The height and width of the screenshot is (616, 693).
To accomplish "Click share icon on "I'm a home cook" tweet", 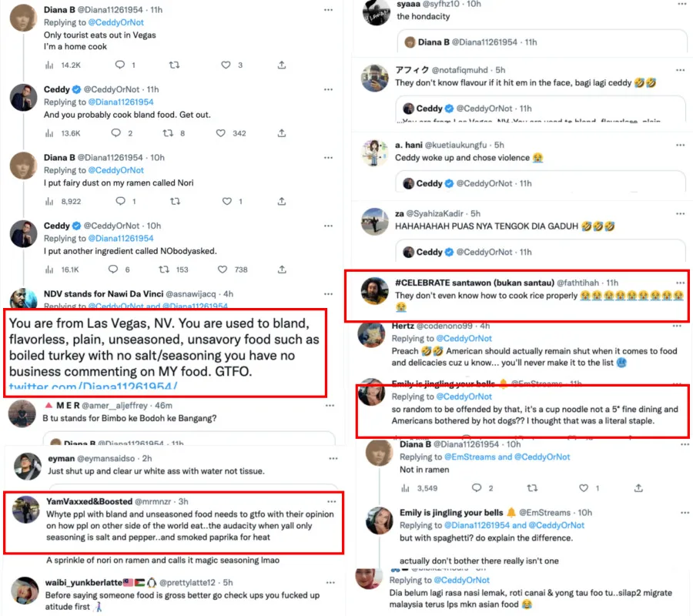I will (283, 65).
